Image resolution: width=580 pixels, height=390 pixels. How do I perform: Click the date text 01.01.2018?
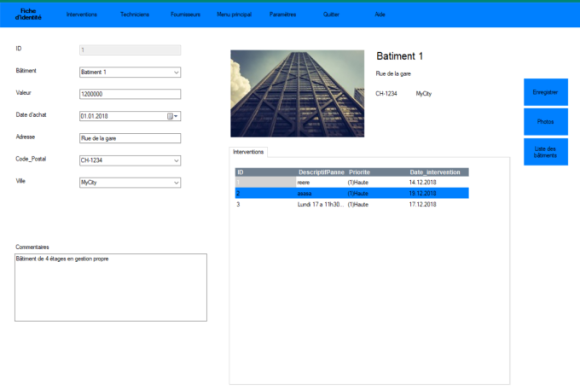94,116
